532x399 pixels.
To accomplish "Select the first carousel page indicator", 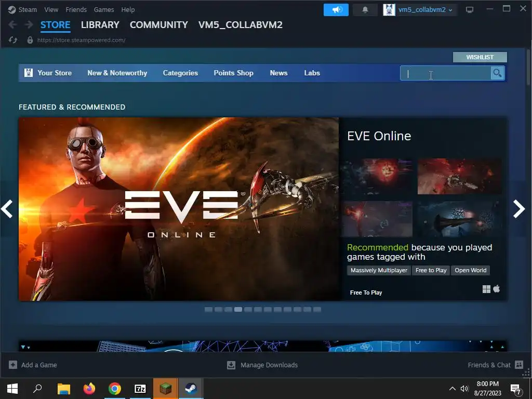I will [x=208, y=310].
